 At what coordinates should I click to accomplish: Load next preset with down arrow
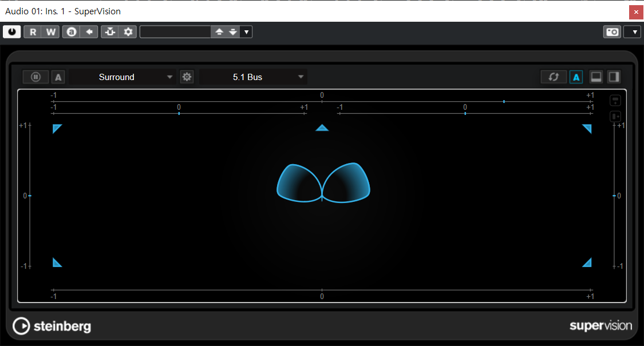click(232, 32)
